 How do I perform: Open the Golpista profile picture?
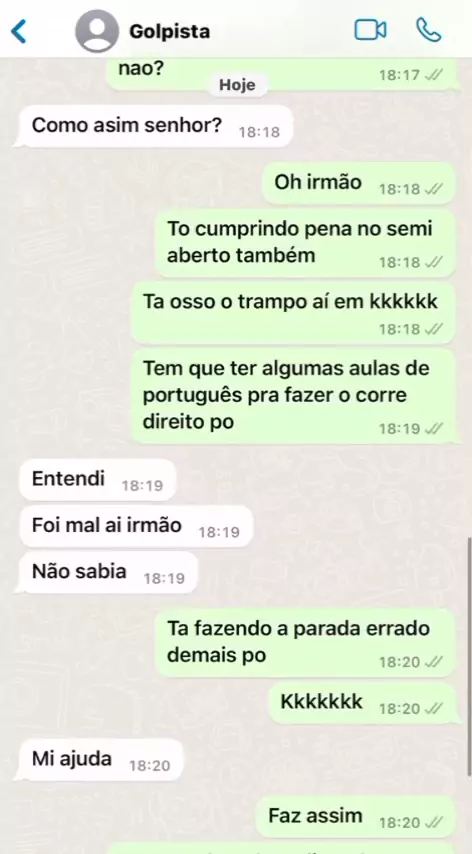pyautogui.click(x=97, y=31)
